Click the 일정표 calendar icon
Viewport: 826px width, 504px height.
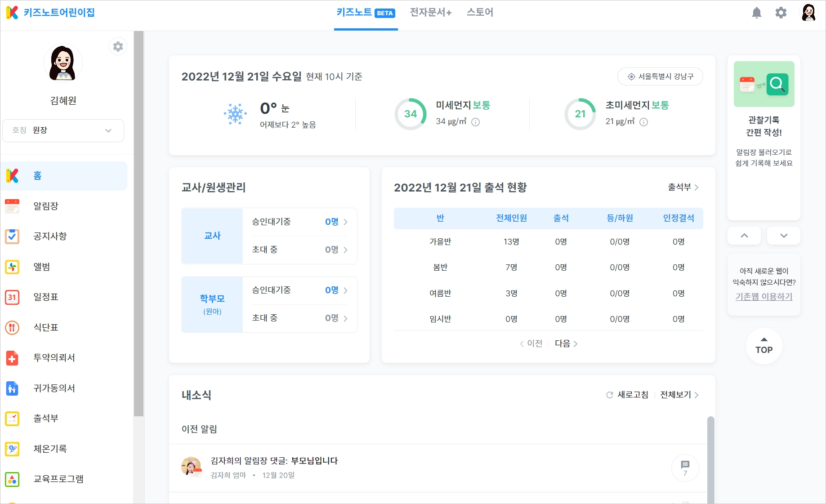click(12, 297)
